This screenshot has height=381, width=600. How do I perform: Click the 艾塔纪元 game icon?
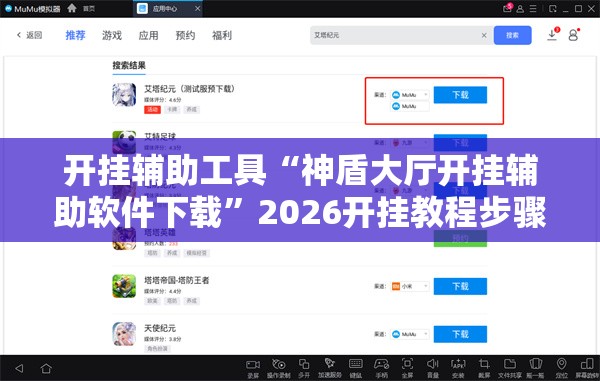124,94
